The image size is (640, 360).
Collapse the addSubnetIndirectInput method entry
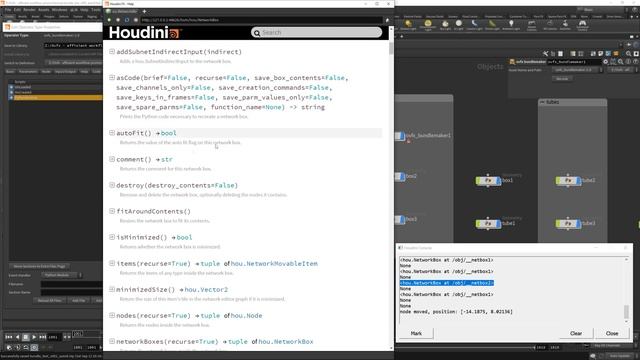pos(112,51)
